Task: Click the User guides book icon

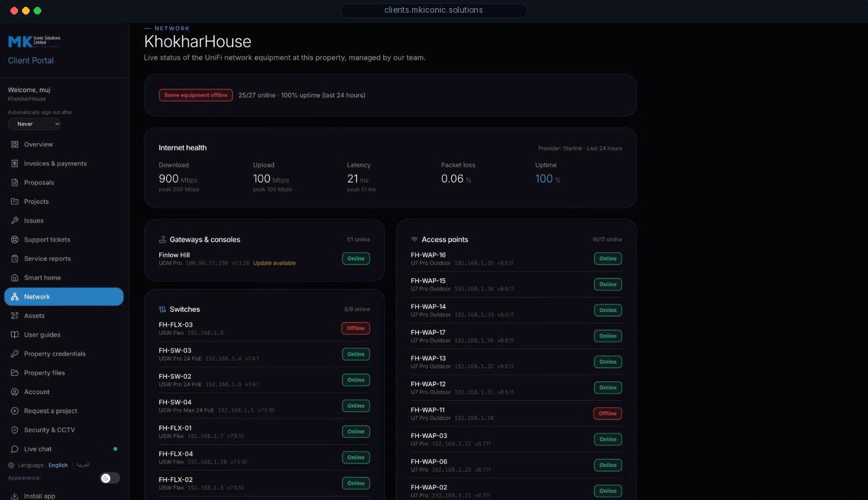Action: [15, 335]
